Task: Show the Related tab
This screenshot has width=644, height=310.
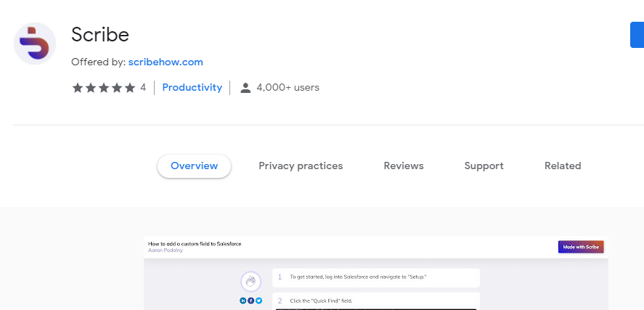Action: tap(563, 166)
